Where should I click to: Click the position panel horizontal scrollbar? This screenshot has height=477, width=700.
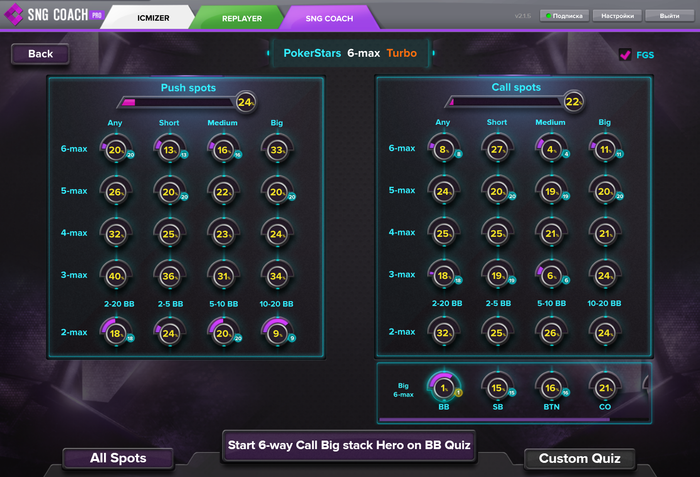point(494,420)
